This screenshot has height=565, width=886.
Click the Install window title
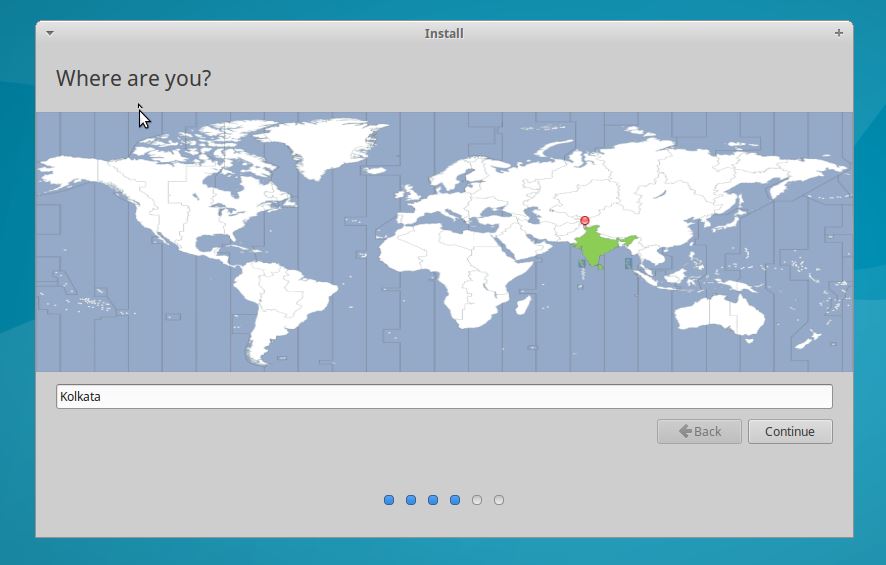click(x=444, y=33)
